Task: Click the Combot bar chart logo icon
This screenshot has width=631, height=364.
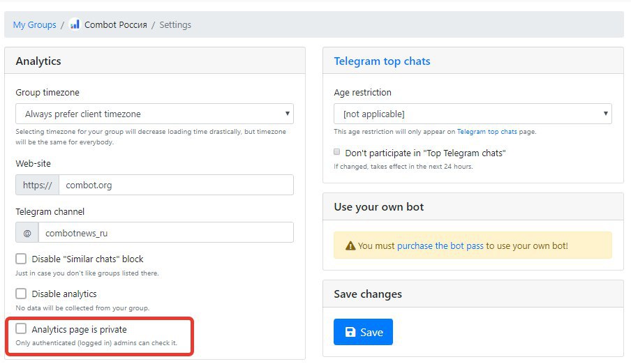Action: coord(75,24)
